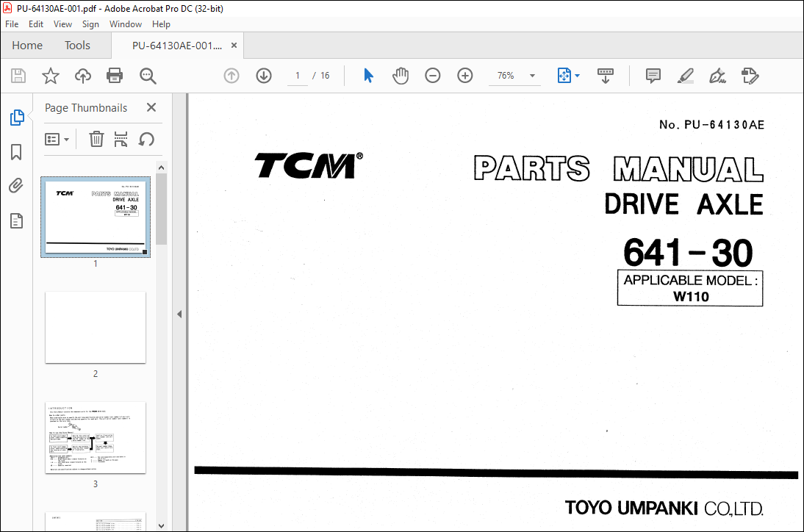Open the Layers/content sidebar panel
The image size is (804, 532).
(16, 221)
